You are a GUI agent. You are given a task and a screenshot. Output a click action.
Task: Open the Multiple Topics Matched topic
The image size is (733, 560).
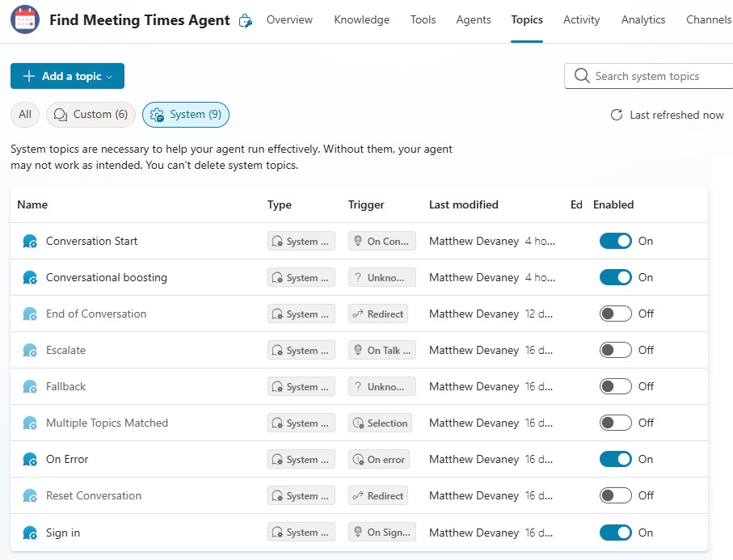[x=107, y=423]
